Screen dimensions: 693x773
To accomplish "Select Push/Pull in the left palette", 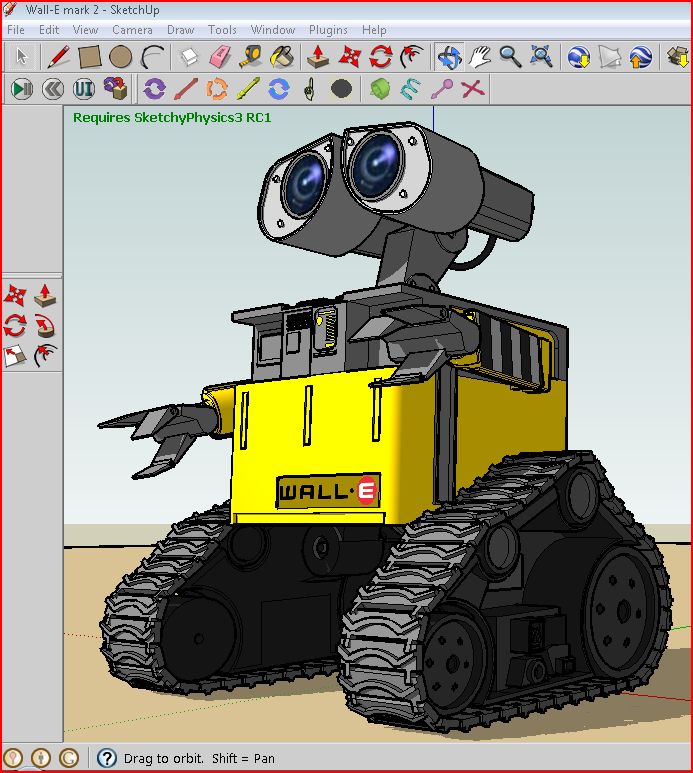I will [x=45, y=295].
